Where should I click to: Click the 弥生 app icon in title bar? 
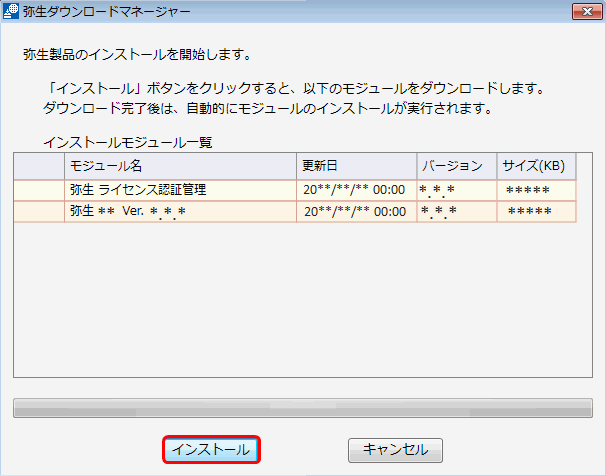[x=11, y=12]
